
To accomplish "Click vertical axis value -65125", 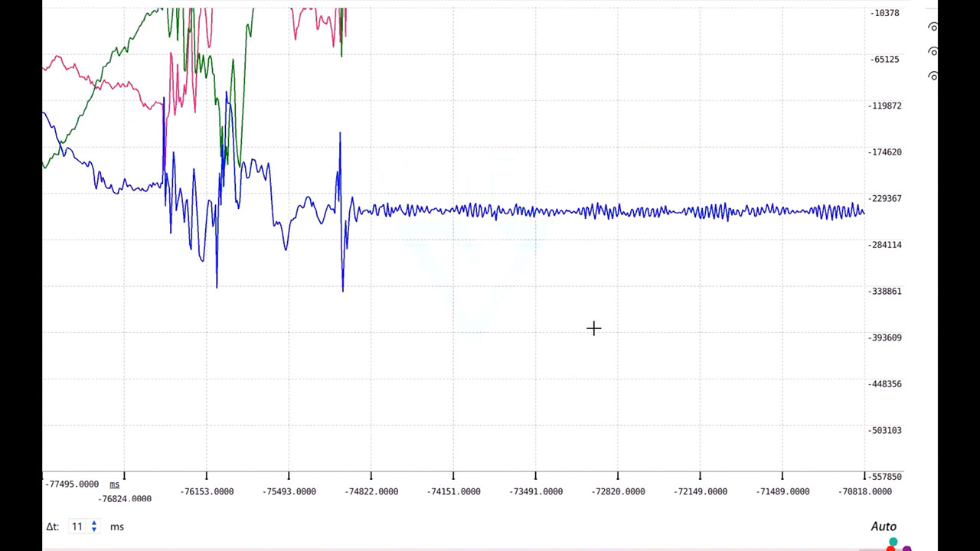I will 886,59.
